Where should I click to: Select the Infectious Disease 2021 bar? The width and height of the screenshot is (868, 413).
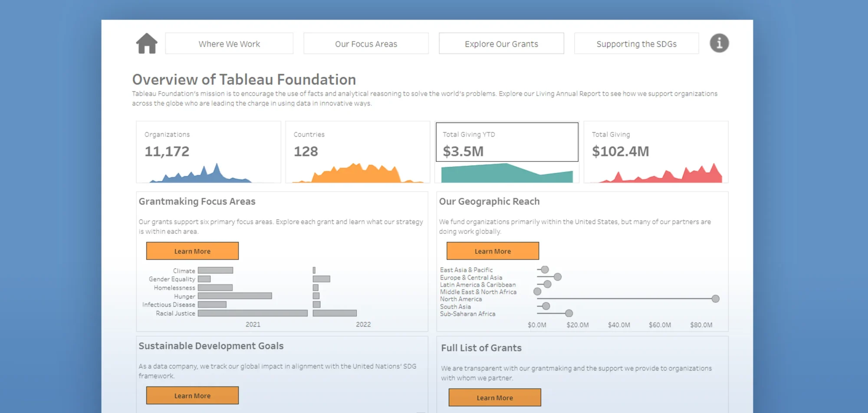pyautogui.click(x=212, y=305)
